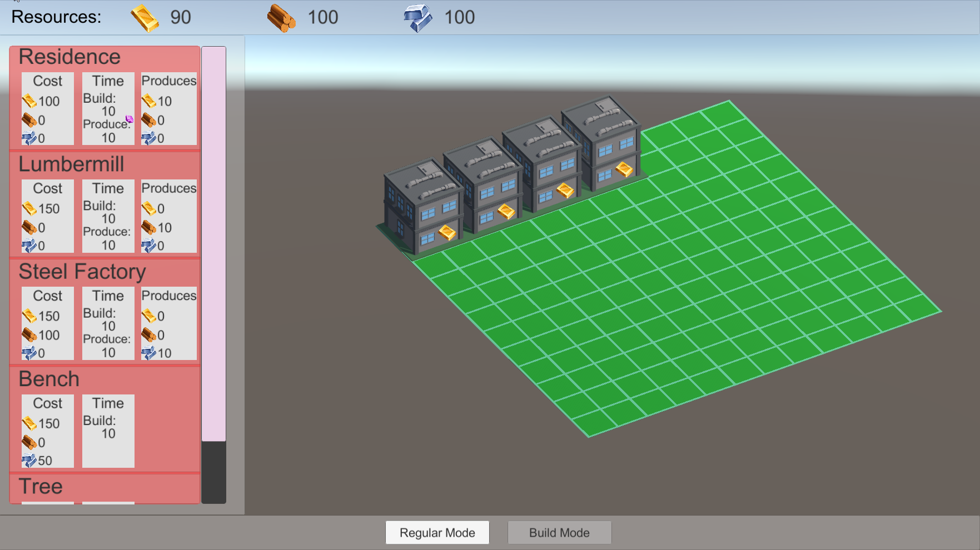The height and width of the screenshot is (550, 980).
Task: Click steel cost icon in Lumbermill card
Action: (29, 245)
